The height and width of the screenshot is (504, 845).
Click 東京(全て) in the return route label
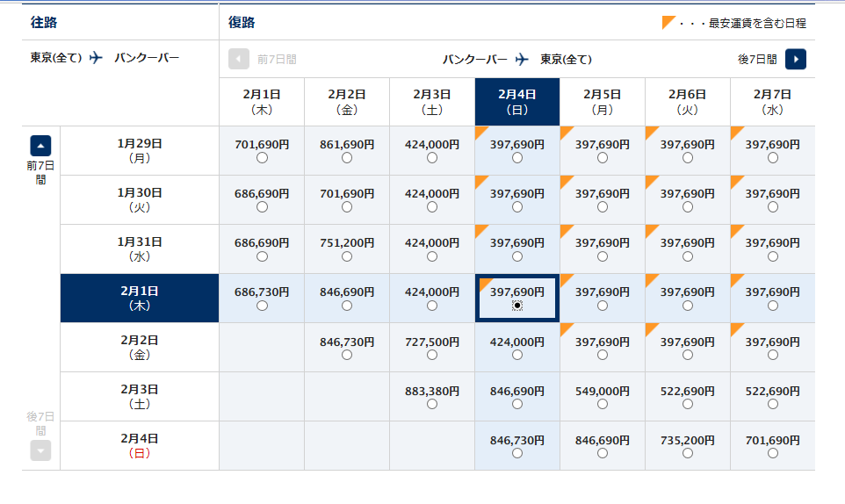coord(566,59)
